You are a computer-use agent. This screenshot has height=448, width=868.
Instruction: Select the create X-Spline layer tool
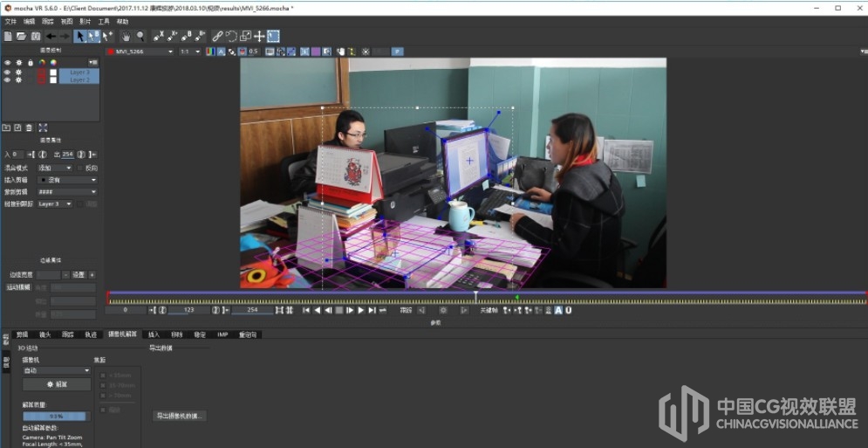pyautogui.click(x=159, y=37)
